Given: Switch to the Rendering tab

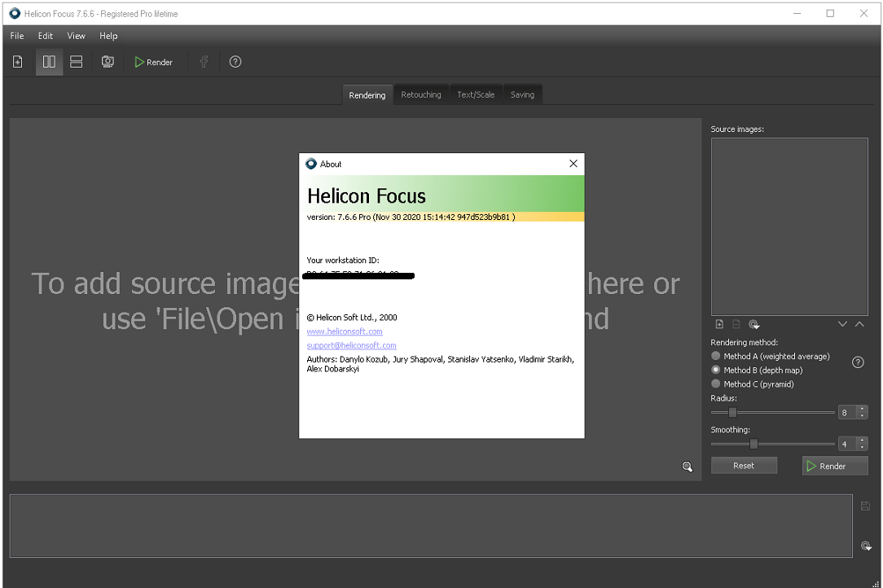Looking at the screenshot, I should click(x=367, y=94).
